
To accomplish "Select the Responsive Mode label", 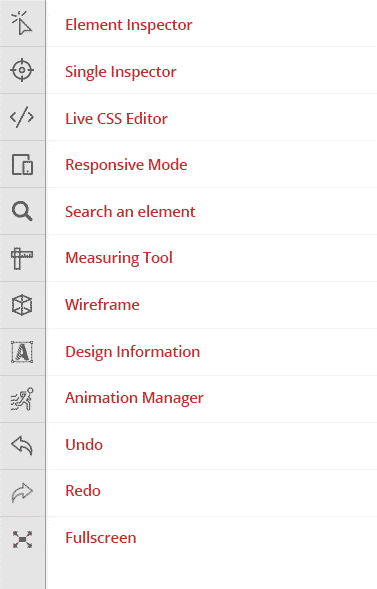I will [126, 165].
